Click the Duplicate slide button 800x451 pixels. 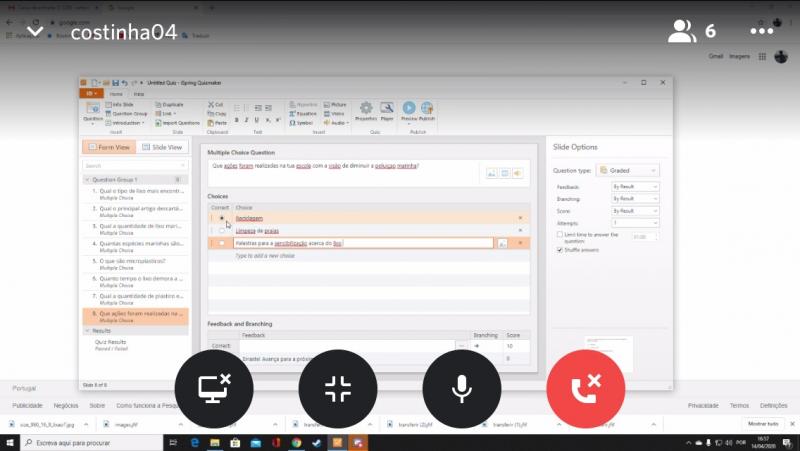tap(171, 104)
